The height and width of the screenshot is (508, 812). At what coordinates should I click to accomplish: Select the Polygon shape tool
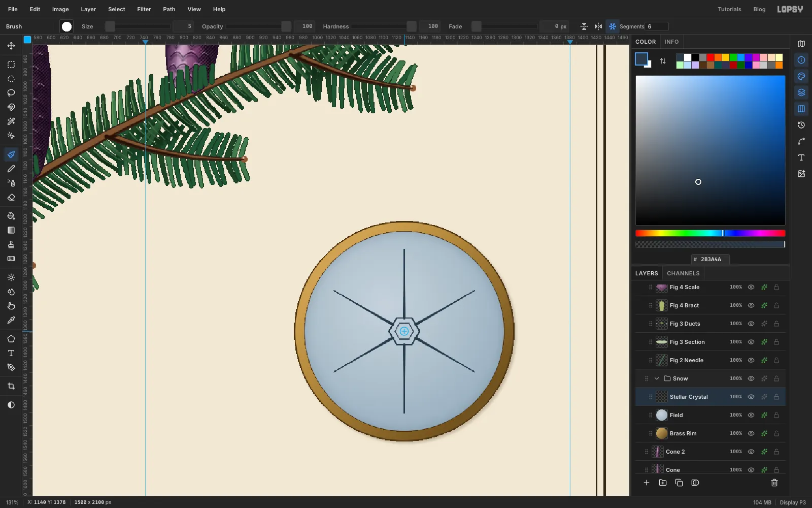(11, 339)
